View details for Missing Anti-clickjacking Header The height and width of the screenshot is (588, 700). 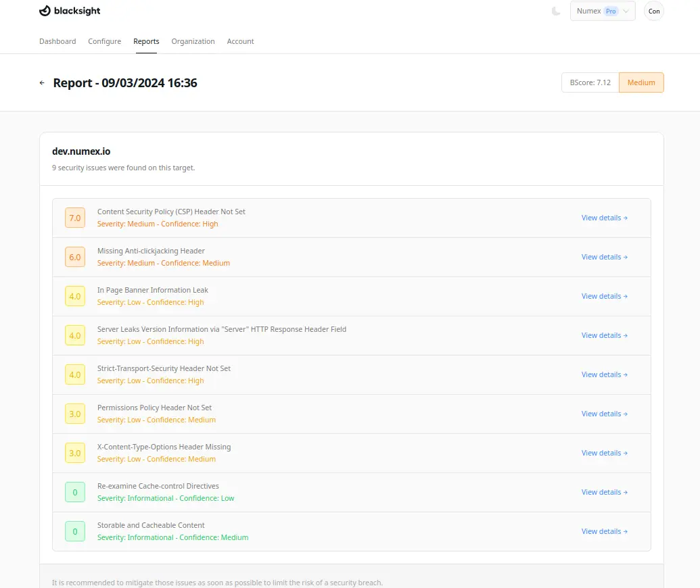pyautogui.click(x=604, y=258)
